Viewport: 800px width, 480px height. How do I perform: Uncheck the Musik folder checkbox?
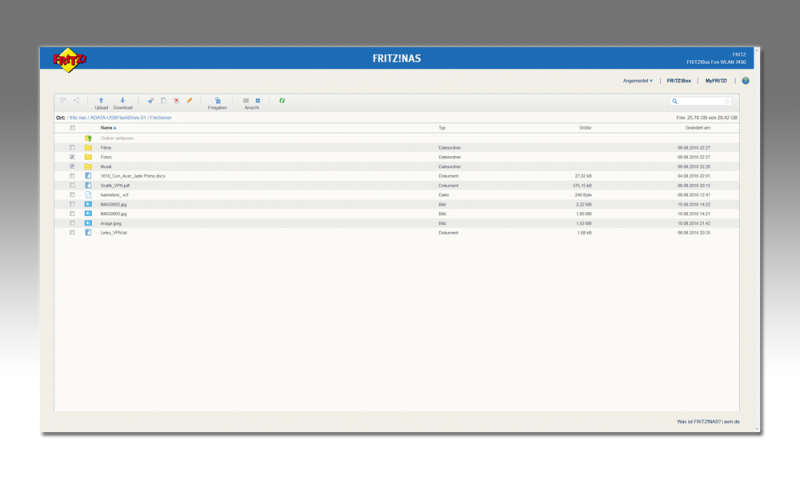[72, 166]
